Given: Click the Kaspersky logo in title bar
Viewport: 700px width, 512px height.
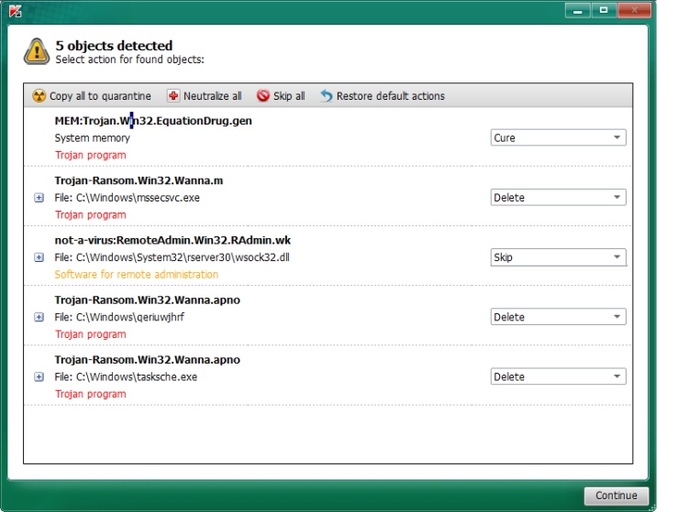Looking at the screenshot, I should click(15, 11).
